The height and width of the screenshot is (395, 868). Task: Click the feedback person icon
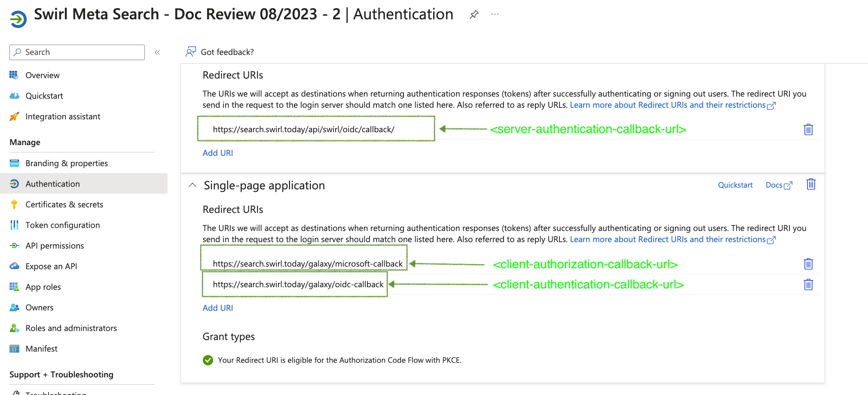191,52
